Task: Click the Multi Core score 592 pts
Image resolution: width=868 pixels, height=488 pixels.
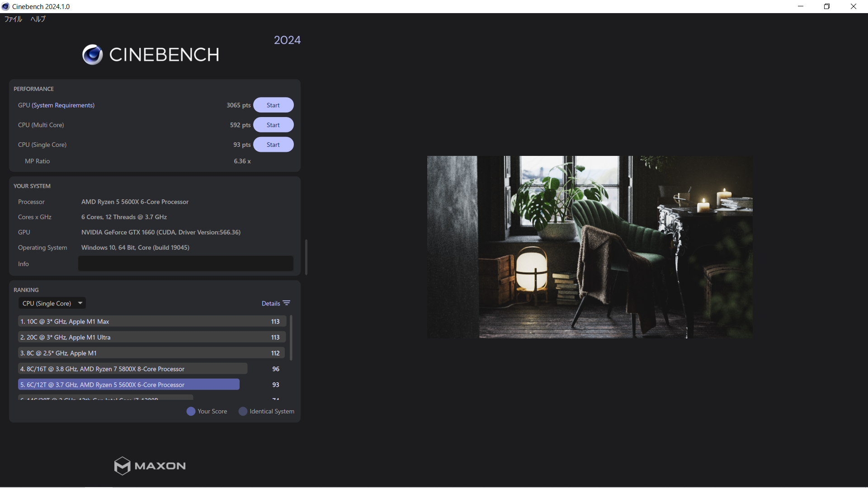Action: pyautogui.click(x=240, y=125)
